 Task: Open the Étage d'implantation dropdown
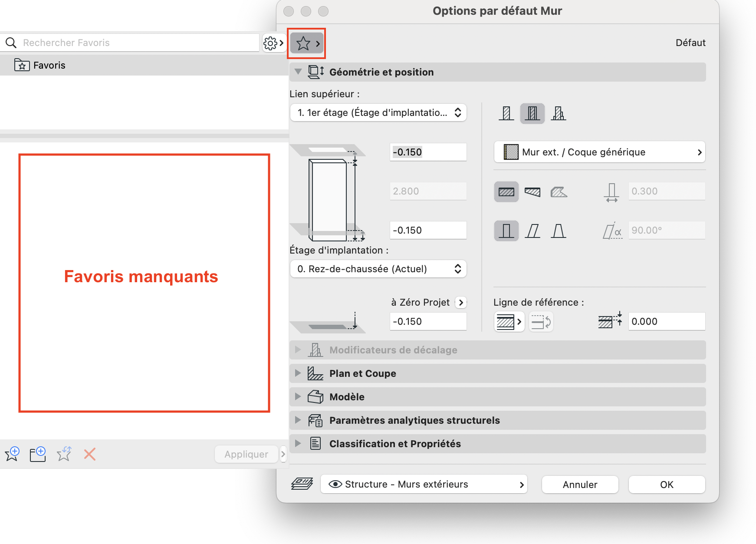(x=378, y=269)
